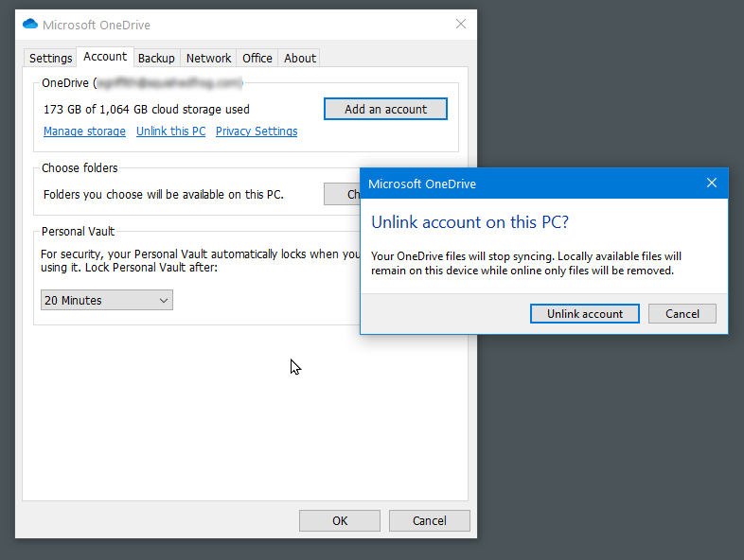Viewport: 744px width, 560px height.
Task: Switch to the Settings tab
Action: [50, 58]
